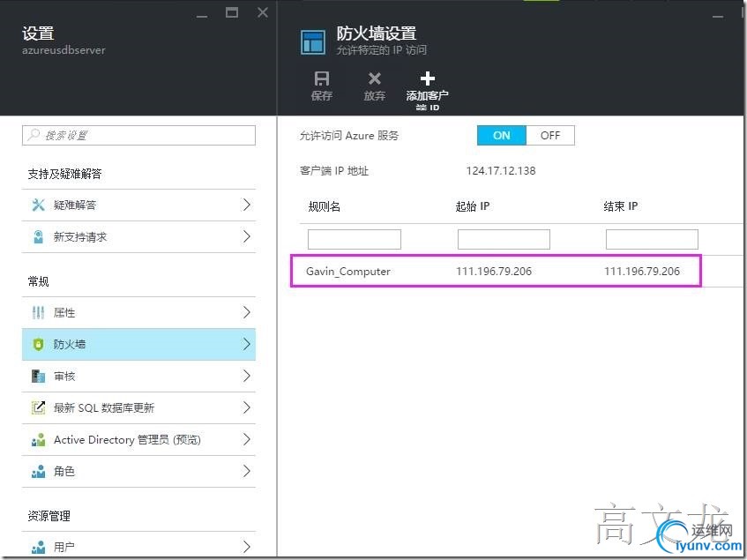The height and width of the screenshot is (560, 747).
Task: Click the magnifier icon in the settings search
Action: point(34,135)
